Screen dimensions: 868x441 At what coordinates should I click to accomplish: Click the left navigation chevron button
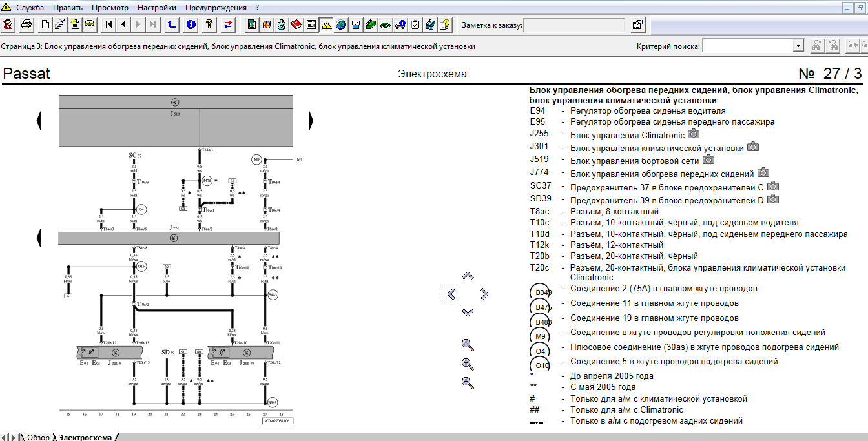pyautogui.click(x=452, y=294)
